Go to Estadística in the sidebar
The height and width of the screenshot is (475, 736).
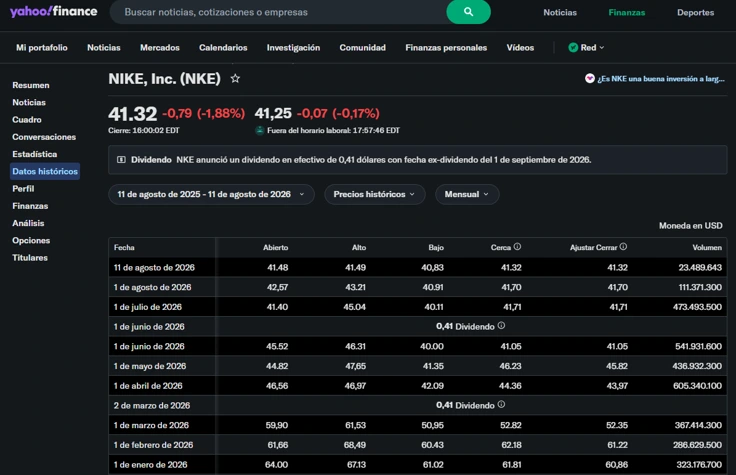coord(35,154)
